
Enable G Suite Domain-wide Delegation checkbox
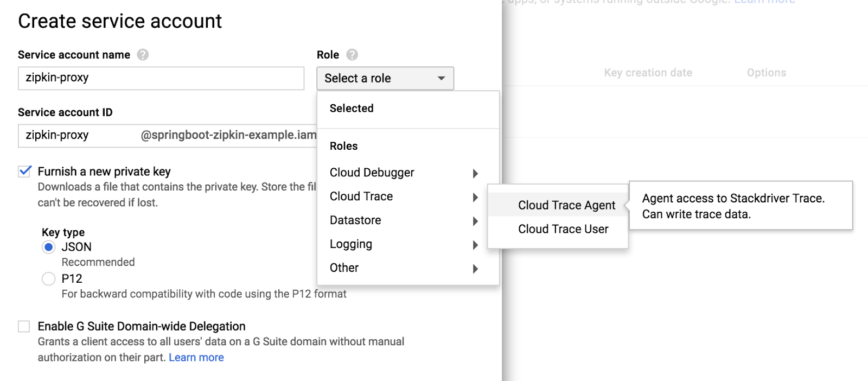point(24,326)
